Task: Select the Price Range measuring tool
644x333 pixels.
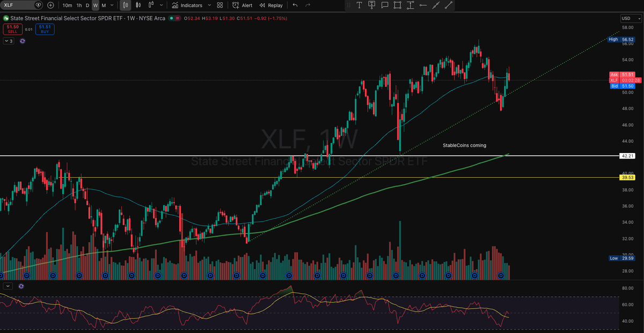Action: coord(410,5)
